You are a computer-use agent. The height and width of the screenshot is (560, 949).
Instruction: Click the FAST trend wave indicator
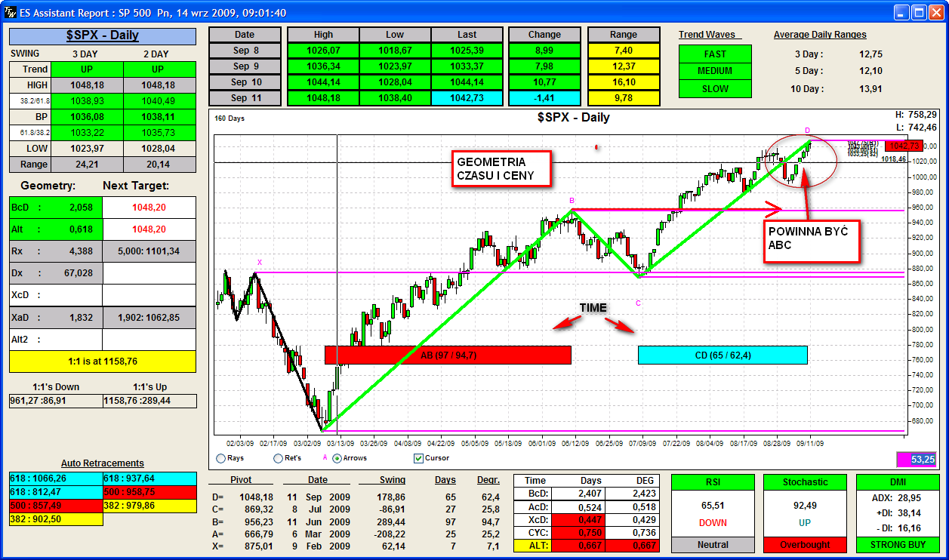tap(715, 54)
